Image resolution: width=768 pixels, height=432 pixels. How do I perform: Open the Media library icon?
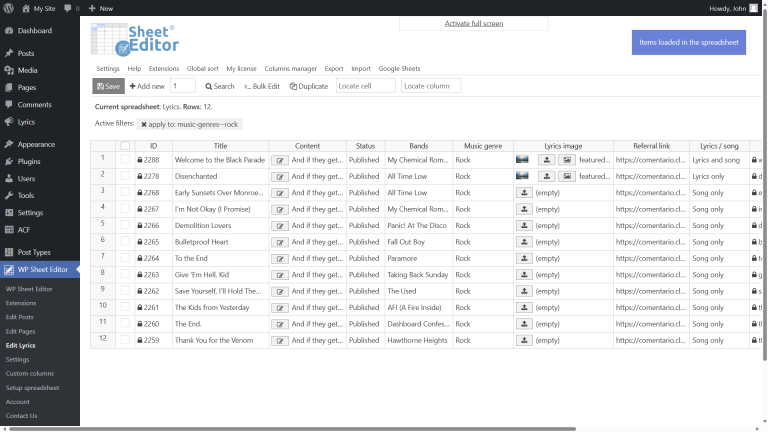9,70
